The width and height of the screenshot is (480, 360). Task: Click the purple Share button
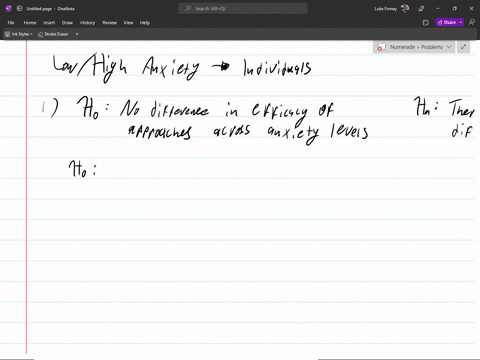point(447,22)
